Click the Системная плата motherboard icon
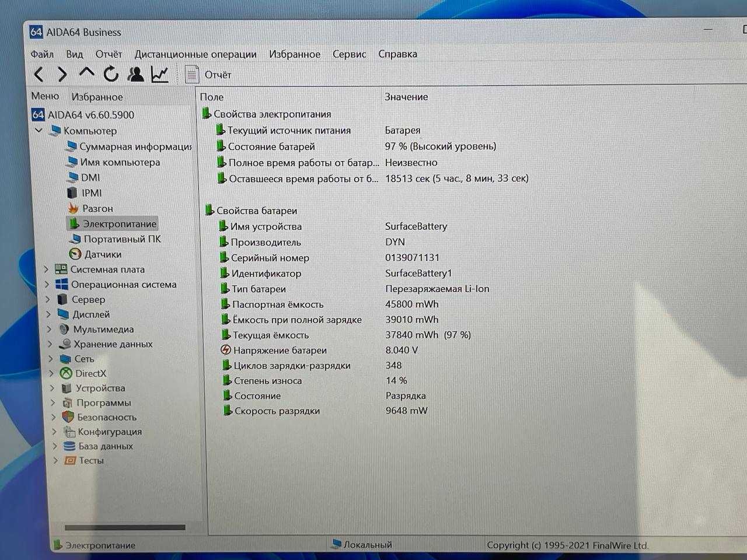Screen dimensions: 747x560 coord(61,269)
